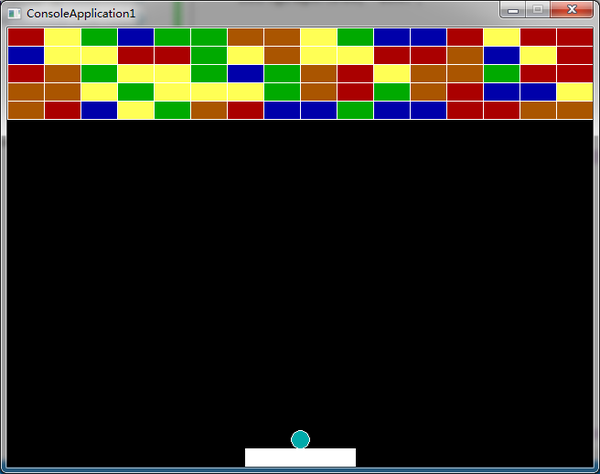Viewport: 600px width, 474px height.
Task: Click the orange brick at bottom-left of the wall
Action: pyautogui.click(x=26, y=110)
